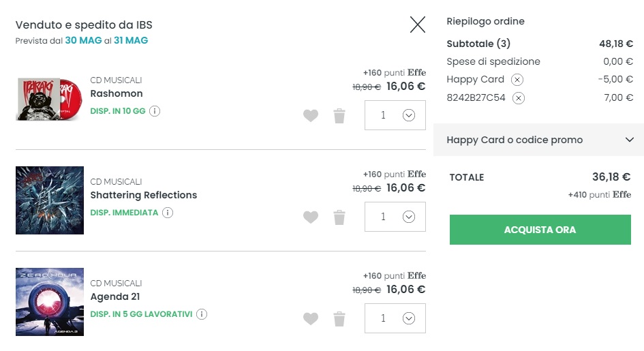Image resolution: width=644 pixels, height=351 pixels.
Task: Add Rashomon to wishlist with heart icon
Action: (x=310, y=116)
